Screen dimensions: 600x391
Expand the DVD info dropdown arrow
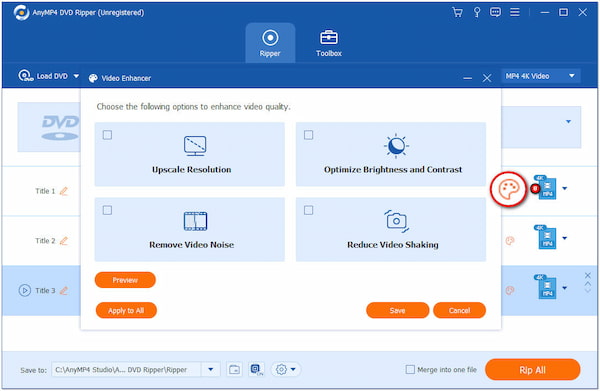click(568, 122)
